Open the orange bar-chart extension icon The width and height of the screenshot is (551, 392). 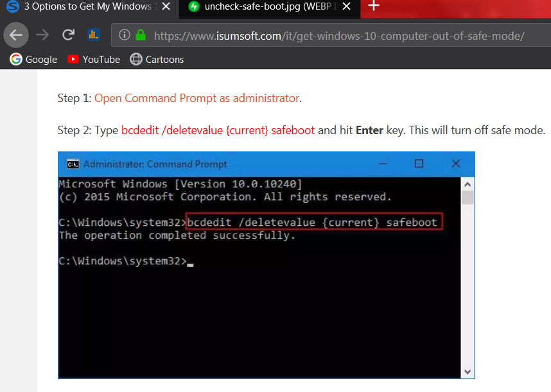(x=94, y=35)
